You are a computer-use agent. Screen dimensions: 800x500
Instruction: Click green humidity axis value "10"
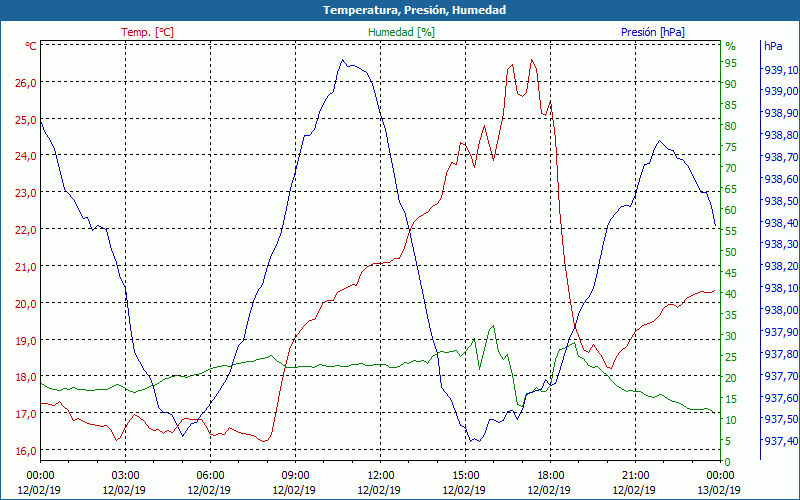click(731, 420)
